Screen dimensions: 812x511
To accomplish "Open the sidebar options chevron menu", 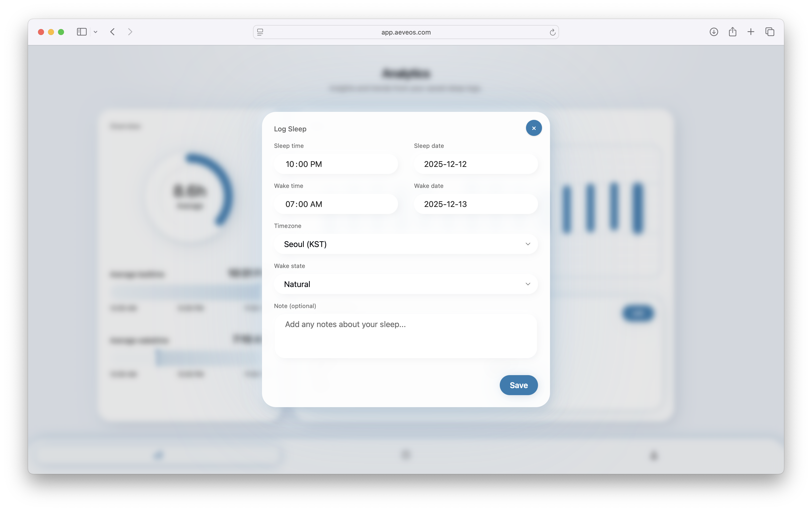I will click(x=95, y=32).
